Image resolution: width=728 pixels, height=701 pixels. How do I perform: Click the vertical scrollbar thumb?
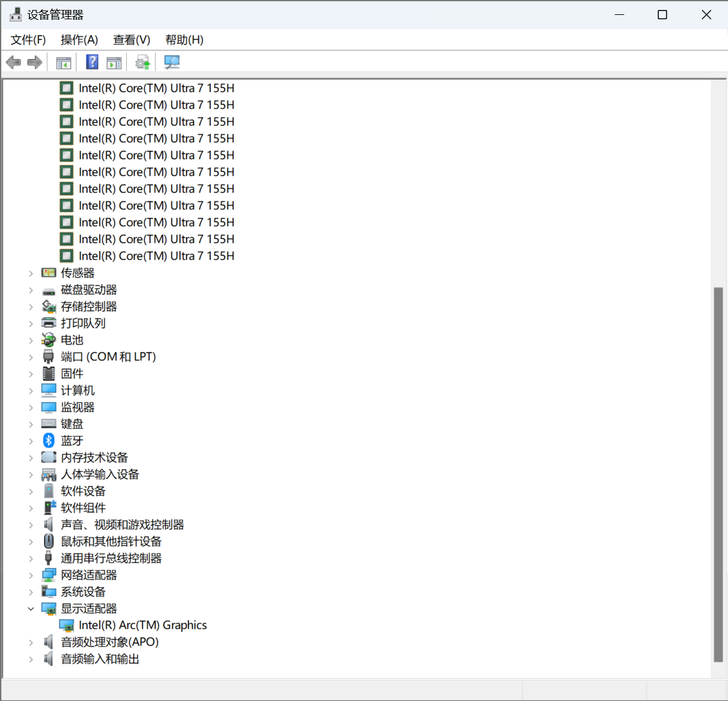click(x=718, y=474)
